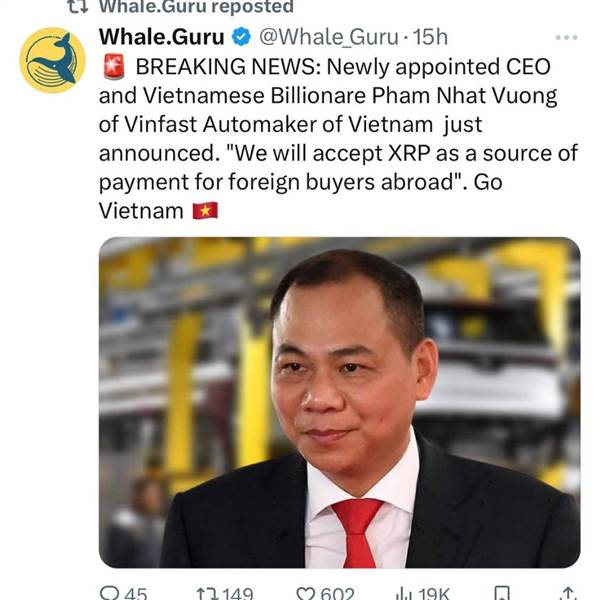The width and height of the screenshot is (600, 600).
Task: Click the 149 reposts count
Action: pos(237,594)
